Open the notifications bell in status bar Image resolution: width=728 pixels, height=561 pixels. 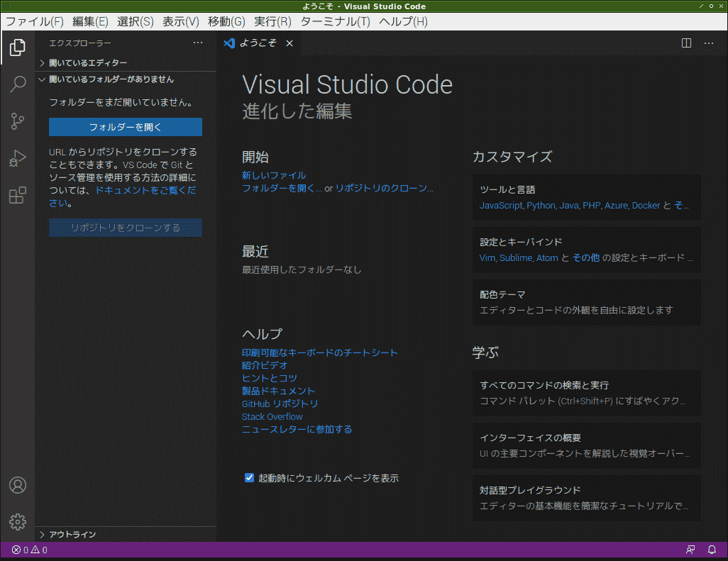[x=711, y=549]
